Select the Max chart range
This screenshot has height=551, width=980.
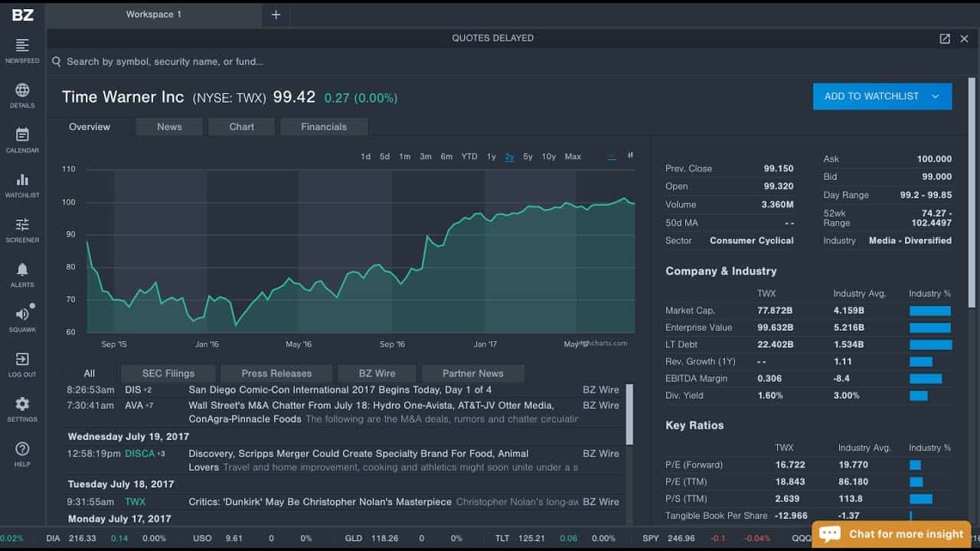[573, 156]
